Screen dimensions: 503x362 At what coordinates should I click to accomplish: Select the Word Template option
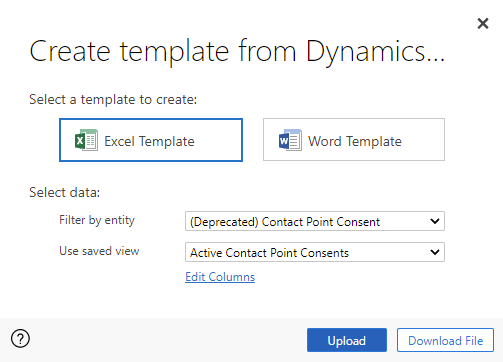[x=354, y=140]
